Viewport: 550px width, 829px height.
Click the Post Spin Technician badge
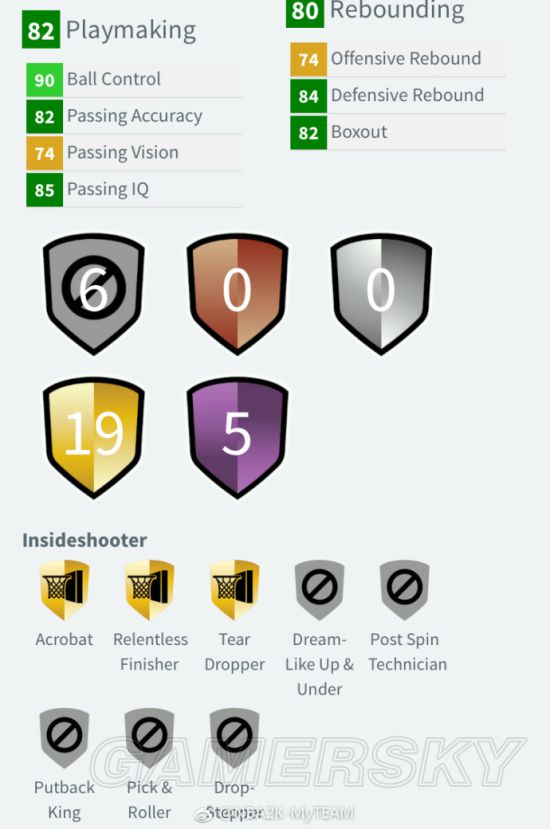[405, 589]
